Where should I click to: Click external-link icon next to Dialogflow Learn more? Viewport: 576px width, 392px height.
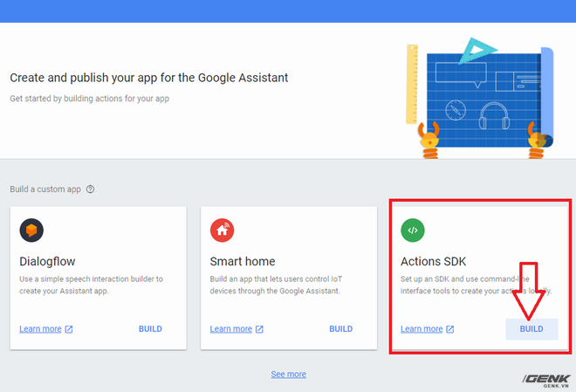(x=69, y=329)
